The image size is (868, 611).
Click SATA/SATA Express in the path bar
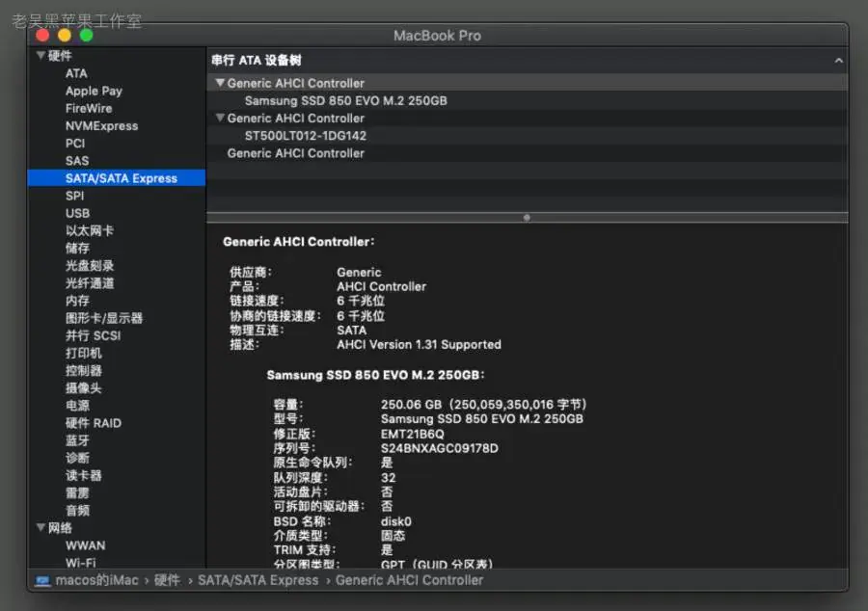[258, 580]
